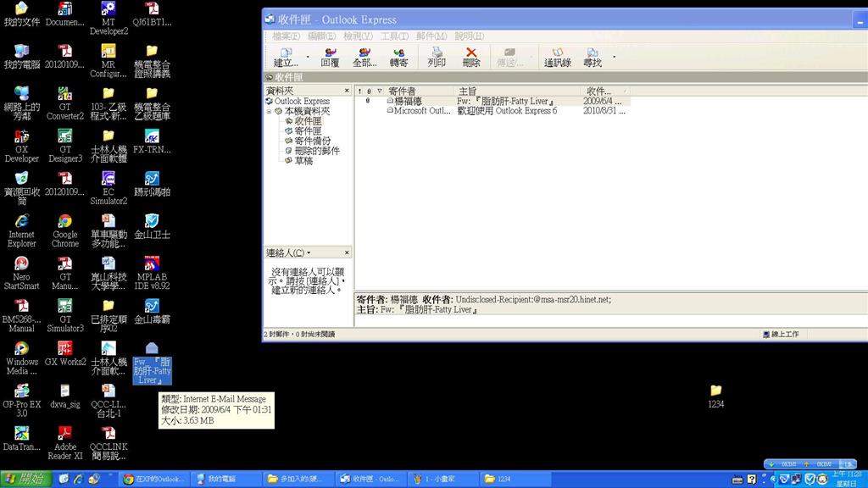Click 線上工作 indicator in status bar
868x488 pixels.
[781, 334]
